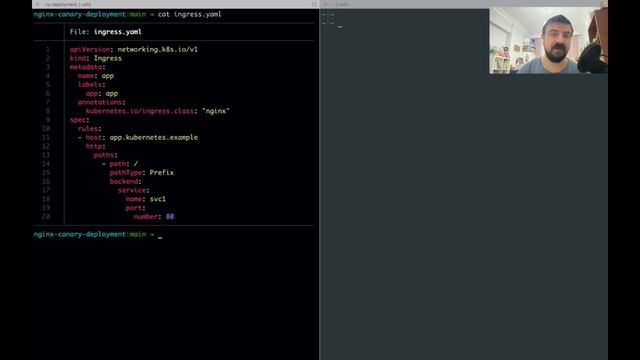Click the 'spec:' line
Image resolution: width=640 pixels, height=360 pixels.
pyautogui.click(x=79, y=120)
